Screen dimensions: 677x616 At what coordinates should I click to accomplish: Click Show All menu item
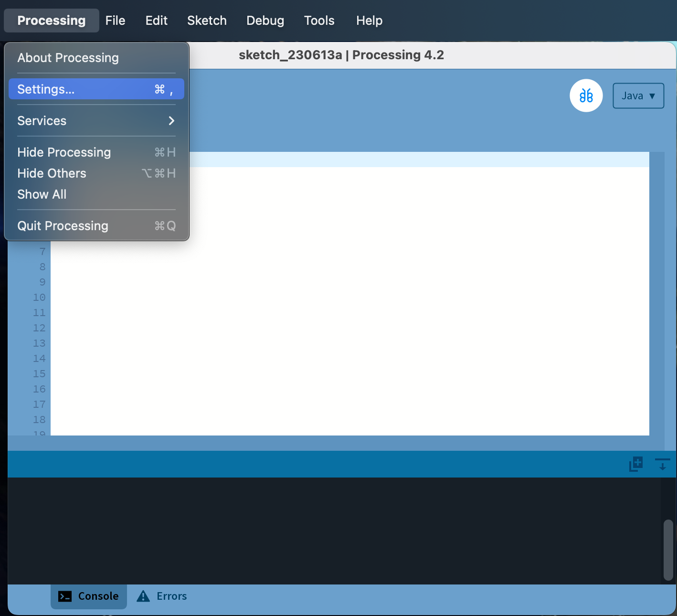coord(42,194)
